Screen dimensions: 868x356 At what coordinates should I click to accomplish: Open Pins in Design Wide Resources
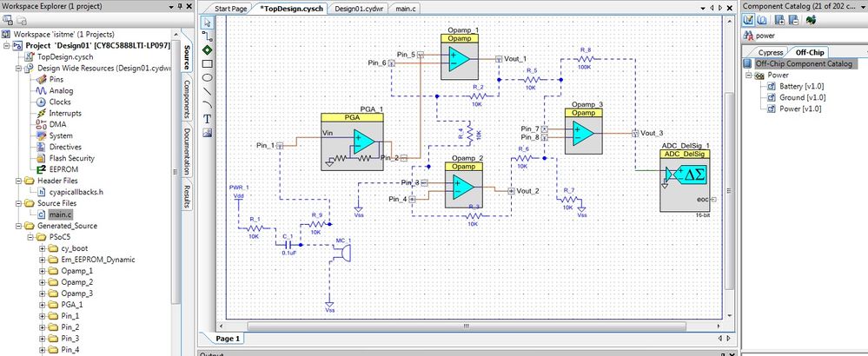tap(56, 80)
